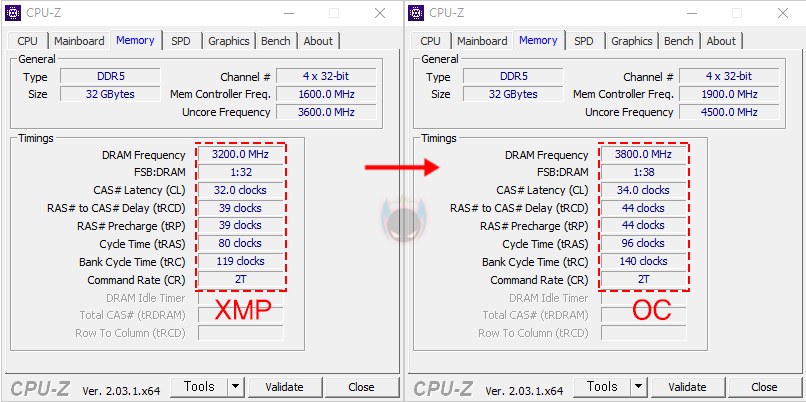This screenshot has height=402, width=806.
Task: Click Type DDR5 field in right window
Action: (x=514, y=77)
